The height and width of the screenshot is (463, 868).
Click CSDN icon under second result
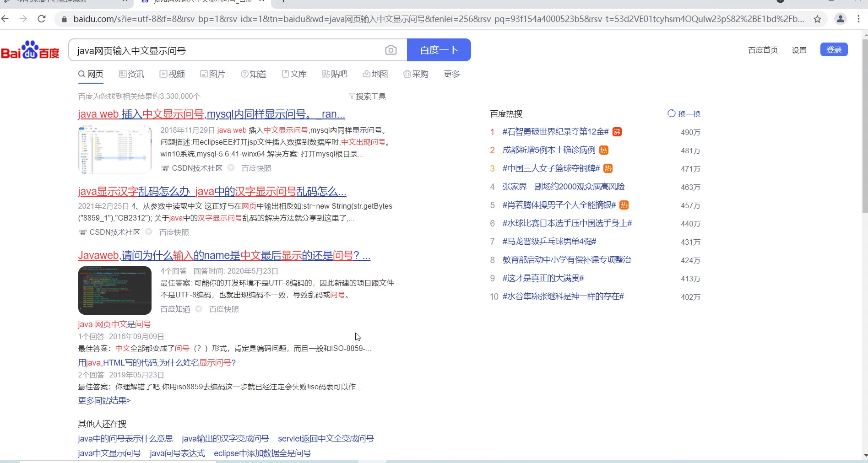point(82,232)
